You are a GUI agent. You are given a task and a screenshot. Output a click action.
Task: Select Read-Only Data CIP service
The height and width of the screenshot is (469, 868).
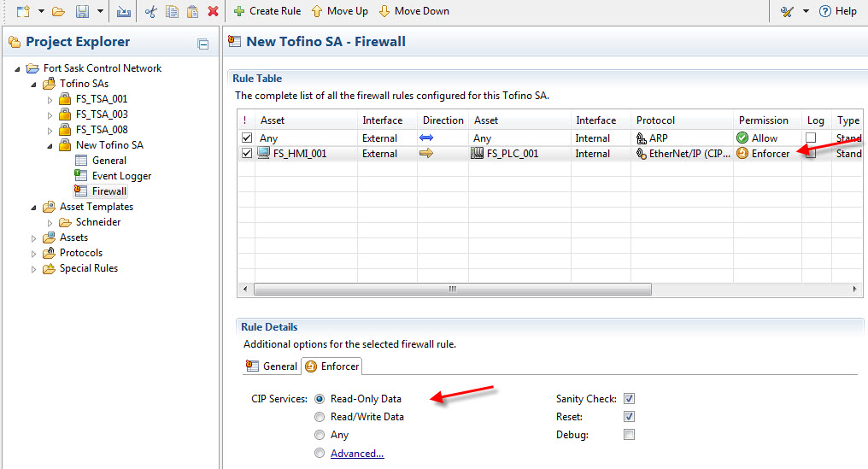(320, 399)
